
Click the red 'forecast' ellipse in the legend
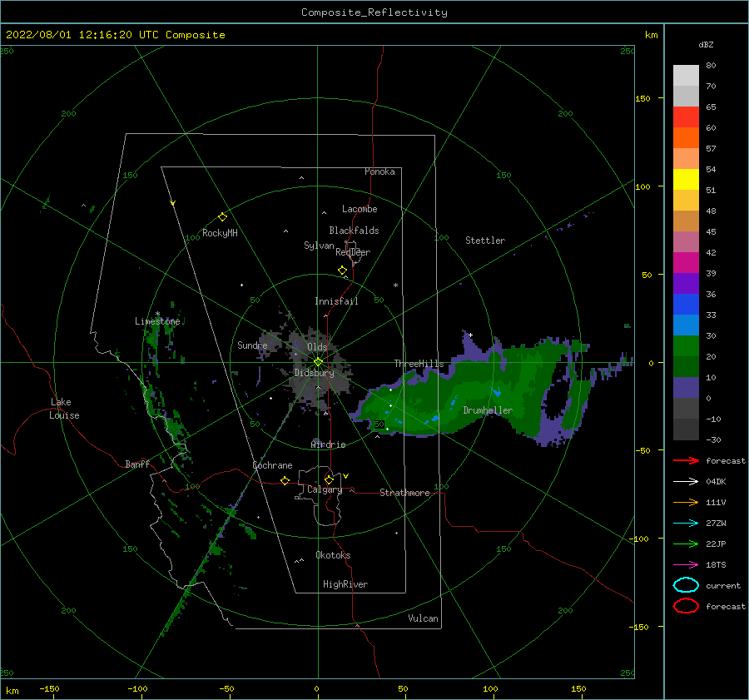point(686,606)
